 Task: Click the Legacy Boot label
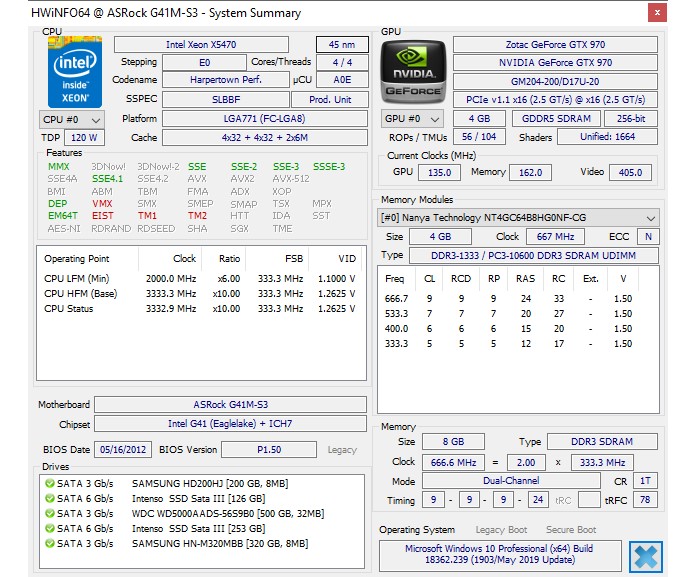[501, 530]
